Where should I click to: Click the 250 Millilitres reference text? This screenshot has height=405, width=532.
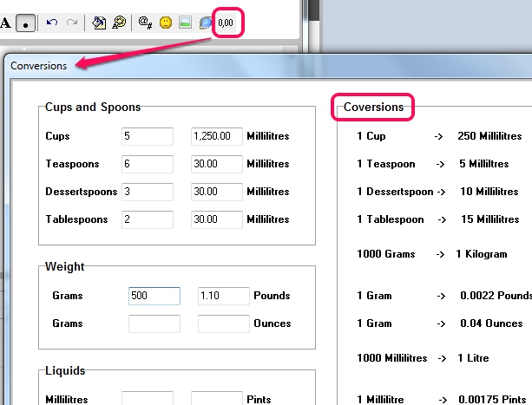click(x=489, y=136)
